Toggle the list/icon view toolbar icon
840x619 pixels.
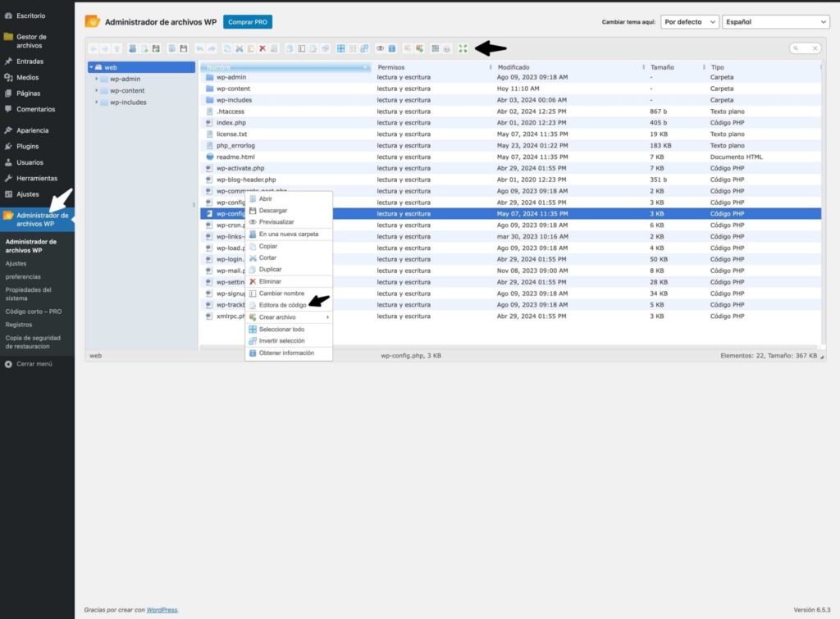[435, 48]
